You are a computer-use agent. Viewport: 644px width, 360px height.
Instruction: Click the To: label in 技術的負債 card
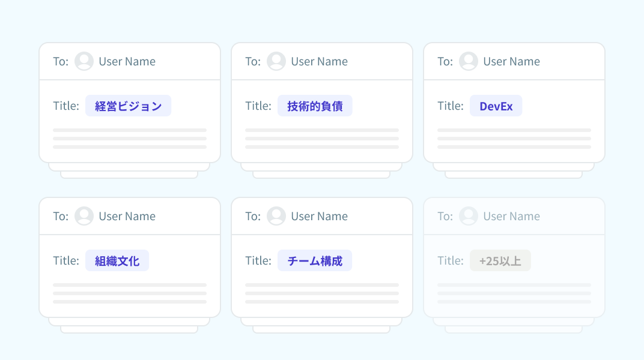(253, 62)
